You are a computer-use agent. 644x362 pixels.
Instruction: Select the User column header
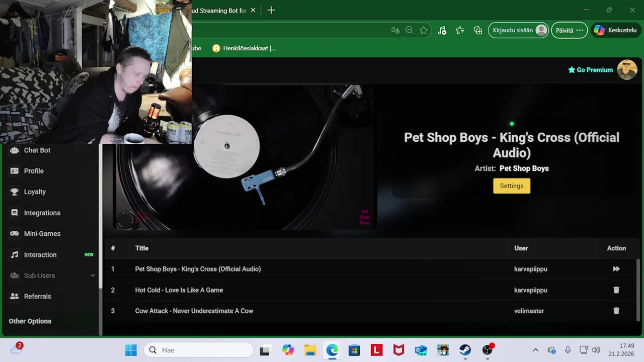coord(521,248)
